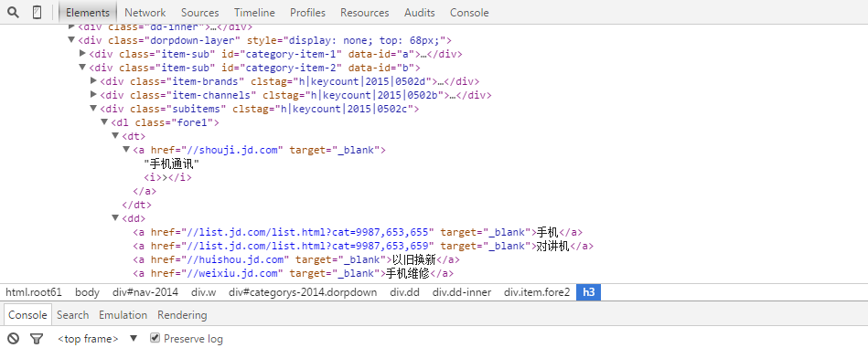Select div.item.fore2 in the breadcrumb
This screenshot has width=868, height=348.
536,292
